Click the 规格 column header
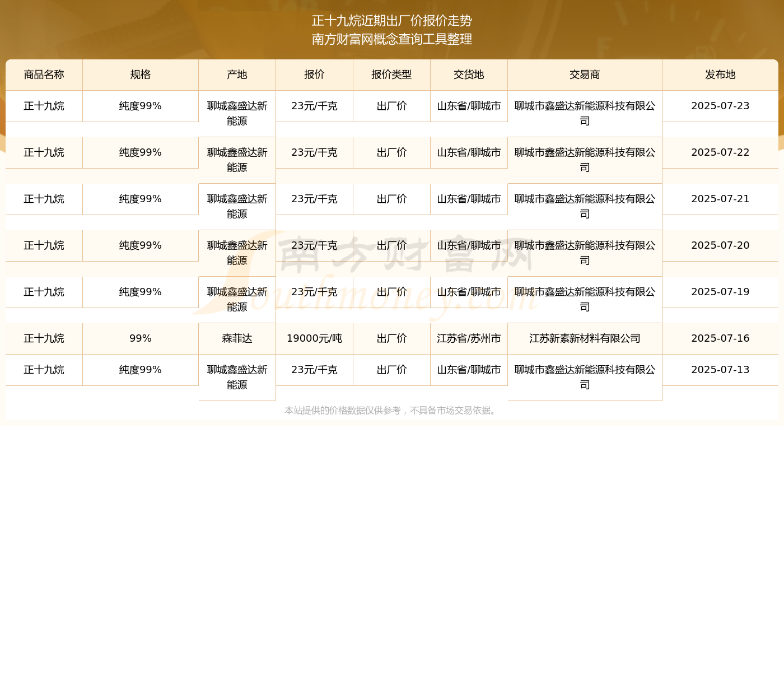Viewport: 784px width, 675px height. tap(141, 75)
